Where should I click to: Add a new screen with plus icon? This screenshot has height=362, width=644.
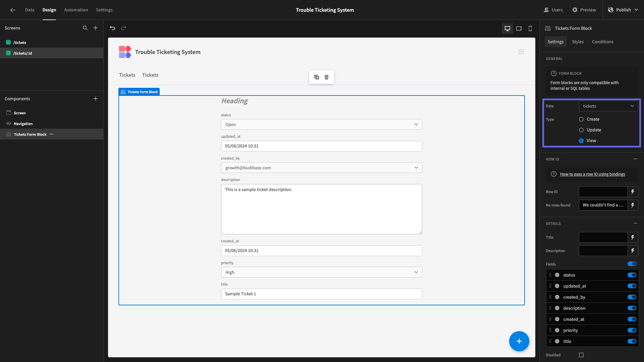tap(96, 28)
